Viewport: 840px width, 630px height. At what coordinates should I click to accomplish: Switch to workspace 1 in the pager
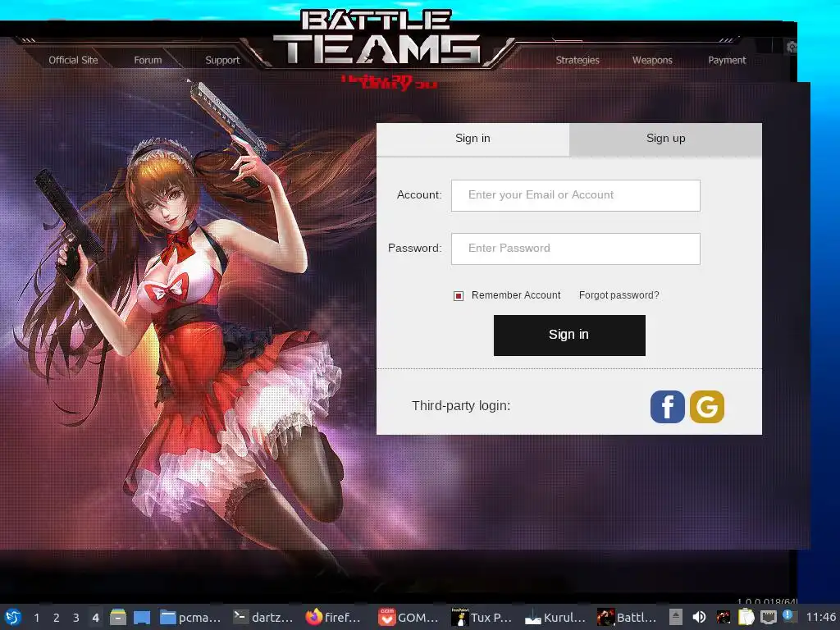point(36,618)
